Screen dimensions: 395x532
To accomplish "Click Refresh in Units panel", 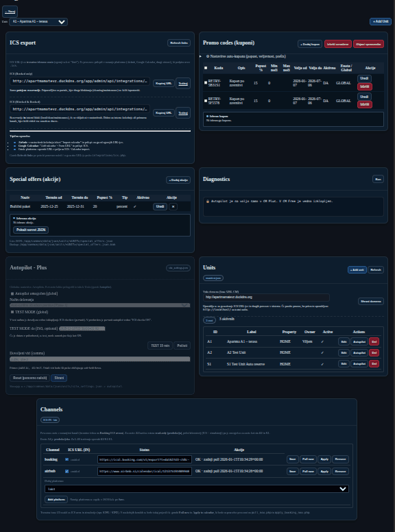I will [x=376, y=269].
